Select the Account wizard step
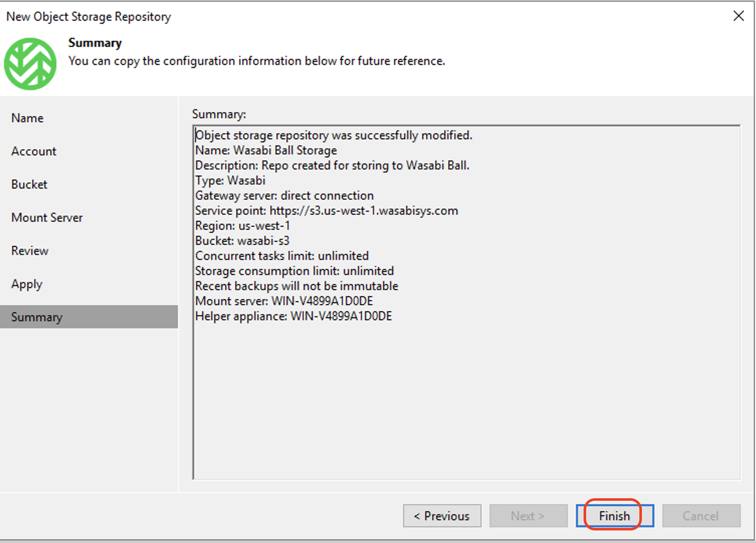The height and width of the screenshot is (543, 756). click(34, 151)
